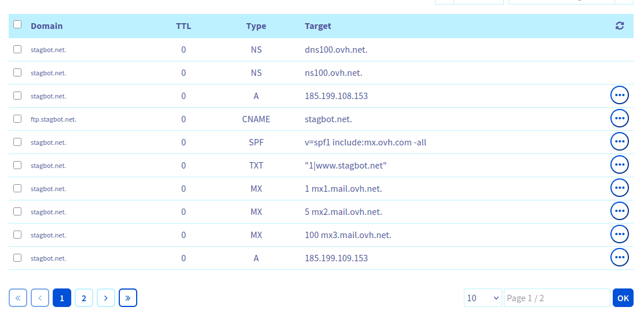Tick checkbox for dns100.ovh.net NS record

[x=17, y=49]
